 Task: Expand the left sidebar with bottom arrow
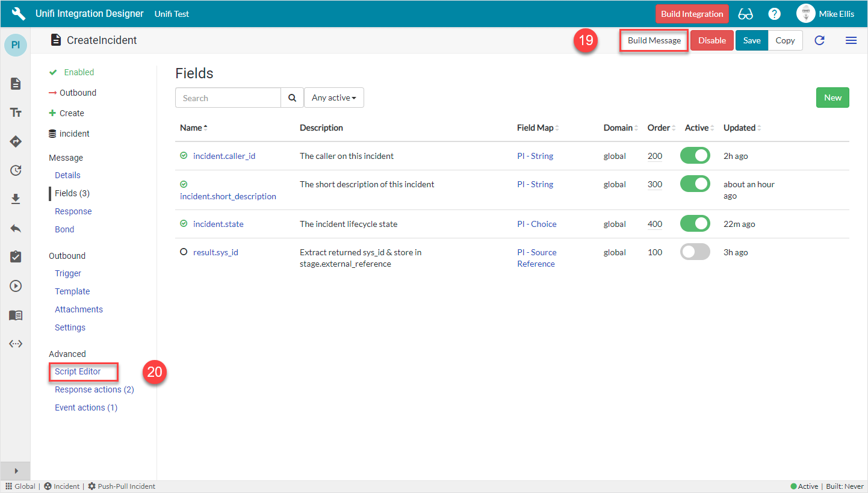tap(16, 471)
